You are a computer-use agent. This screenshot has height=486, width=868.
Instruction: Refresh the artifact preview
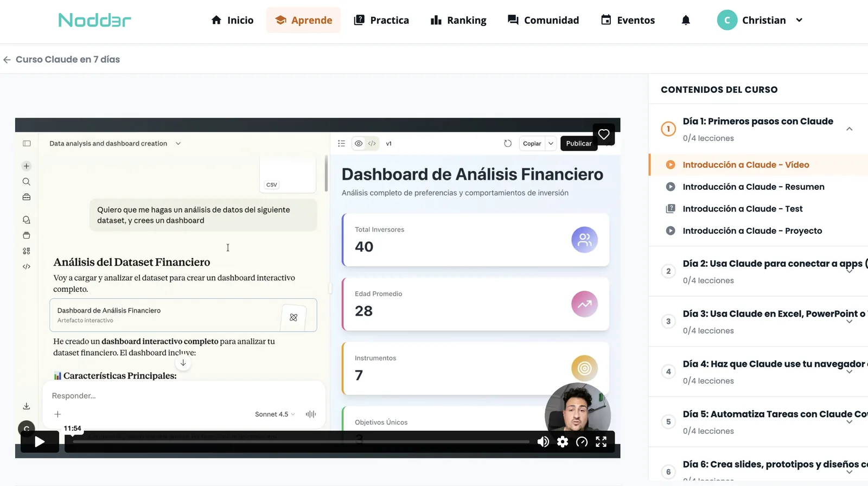(508, 143)
